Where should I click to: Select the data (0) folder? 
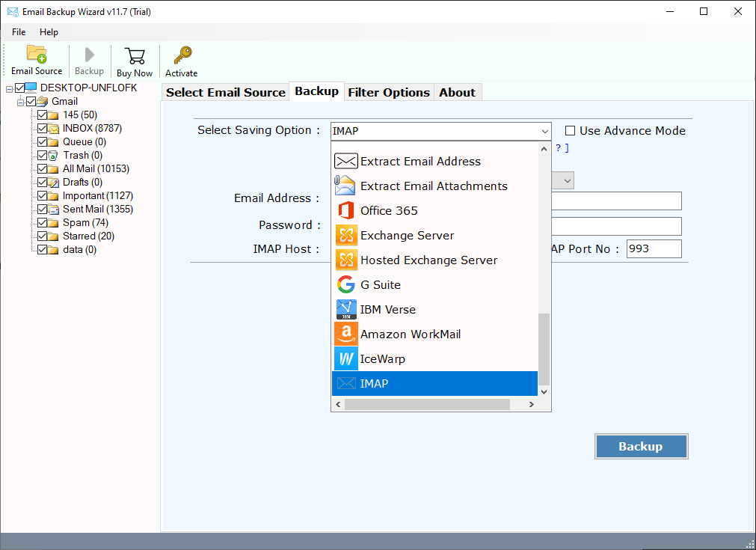[x=79, y=249]
